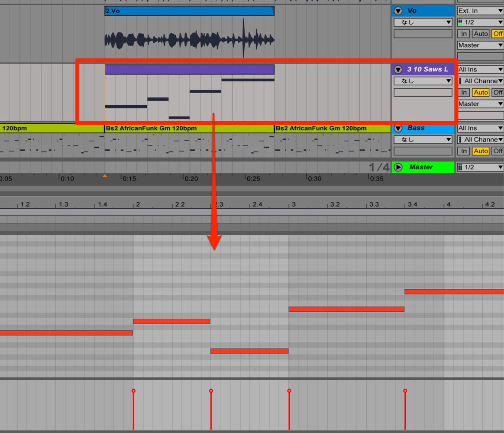Switch Bass track monitor to In
The height and width of the screenshot is (433, 504).
tap(464, 151)
